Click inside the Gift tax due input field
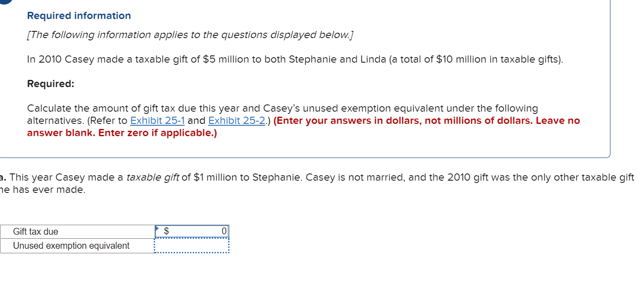644x281 pixels. tap(195, 231)
